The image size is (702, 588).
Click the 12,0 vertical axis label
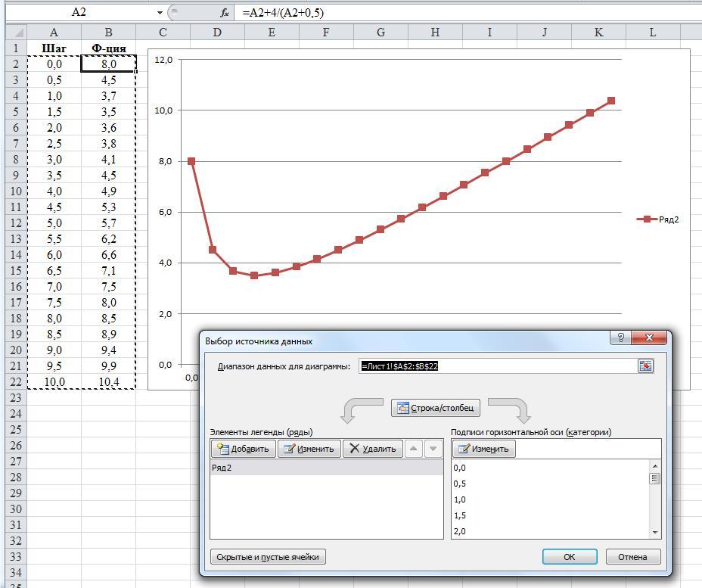point(163,60)
